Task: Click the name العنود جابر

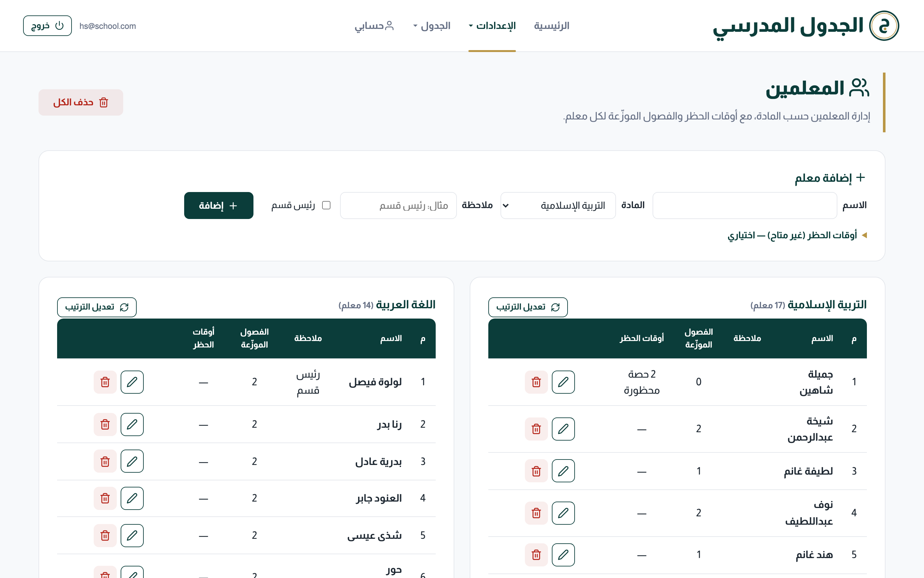Action: pos(379,498)
